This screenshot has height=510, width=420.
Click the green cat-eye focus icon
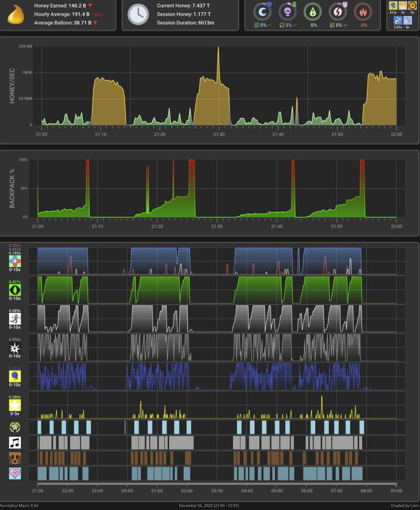pyautogui.click(x=15, y=290)
